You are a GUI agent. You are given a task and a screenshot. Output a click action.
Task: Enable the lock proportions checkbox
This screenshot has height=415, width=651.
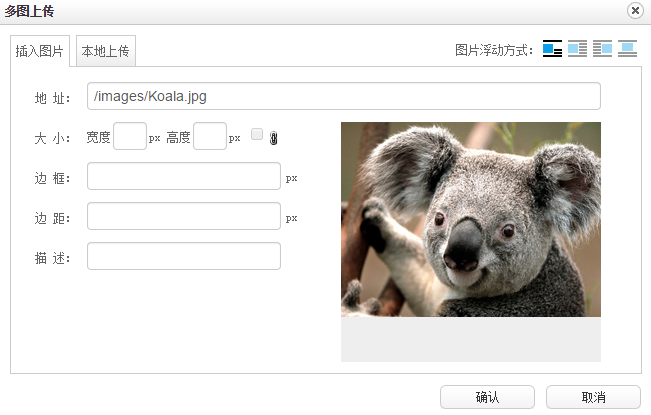[x=257, y=135]
